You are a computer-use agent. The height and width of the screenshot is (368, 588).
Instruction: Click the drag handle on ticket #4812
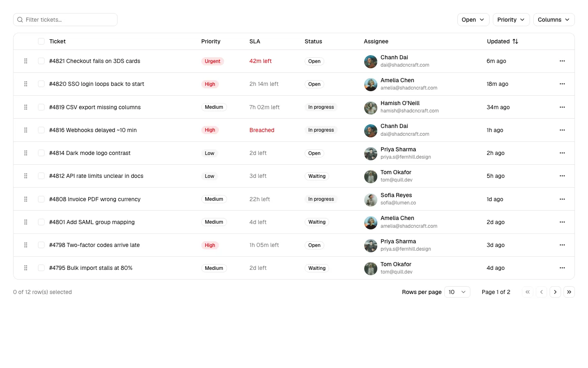tap(26, 176)
